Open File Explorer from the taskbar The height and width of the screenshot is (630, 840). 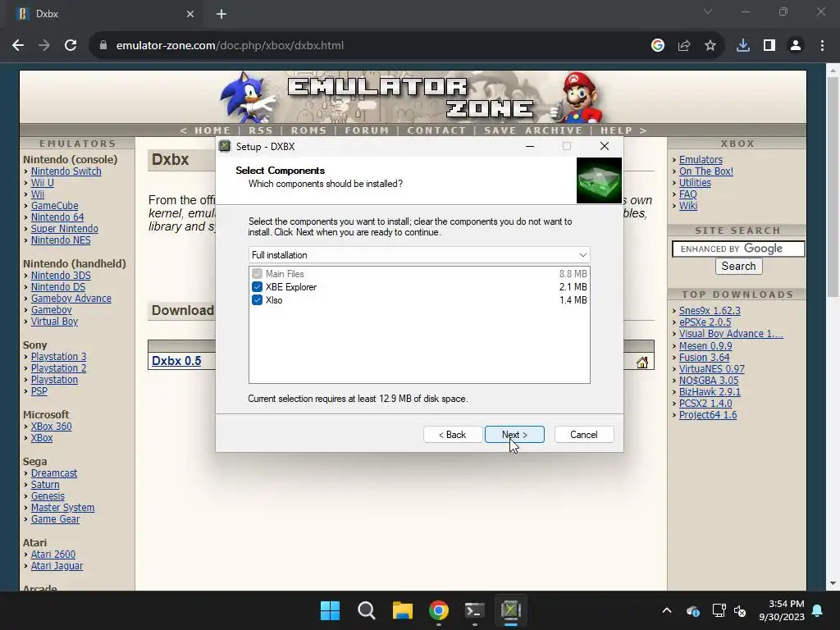point(402,610)
